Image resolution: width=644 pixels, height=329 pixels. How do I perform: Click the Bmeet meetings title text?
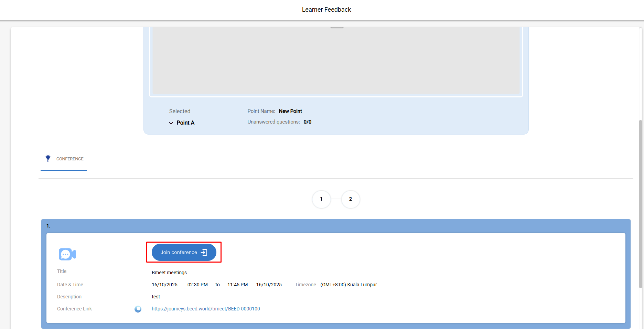(x=169, y=273)
